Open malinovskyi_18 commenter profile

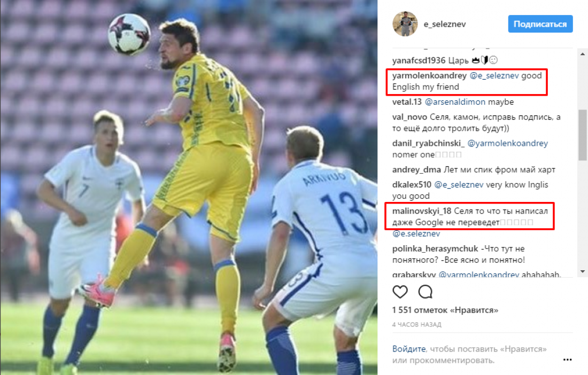coord(422,211)
